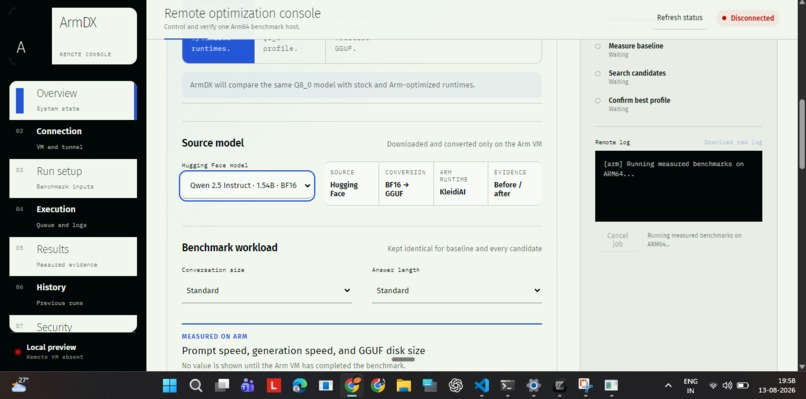Screen dimensions: 806x399
Task: Open the Connection sidebar section
Action: point(73,139)
